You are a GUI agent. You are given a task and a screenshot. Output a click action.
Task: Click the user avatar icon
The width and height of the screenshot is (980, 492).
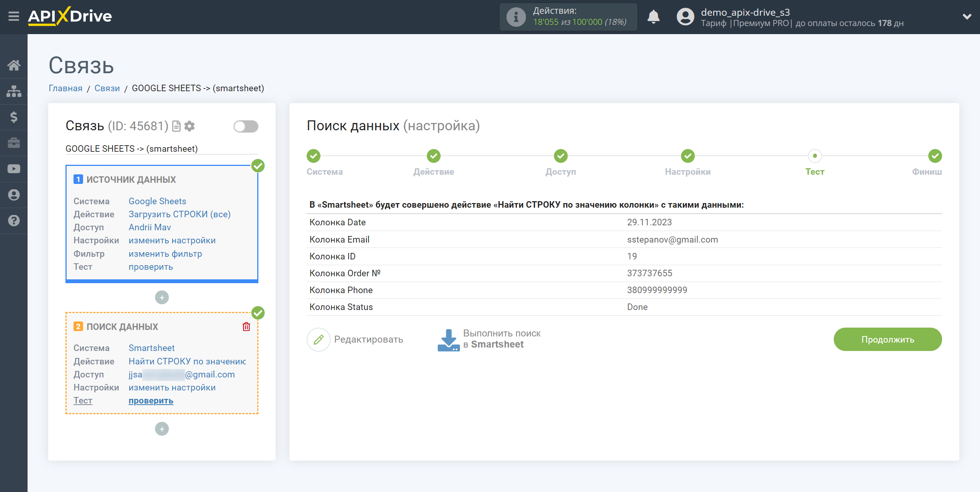685,17
